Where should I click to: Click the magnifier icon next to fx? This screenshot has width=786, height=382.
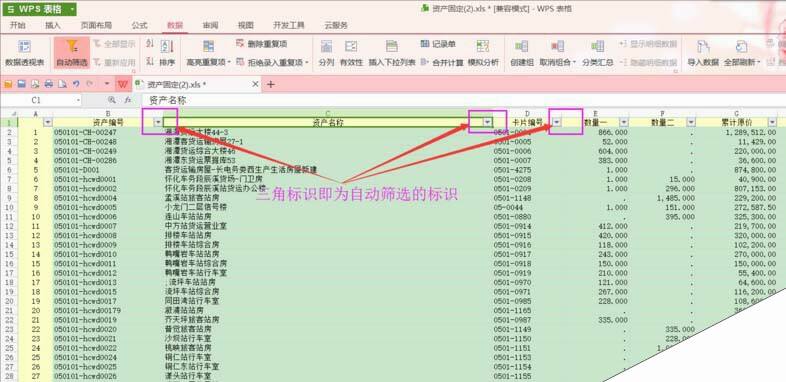[x=112, y=100]
